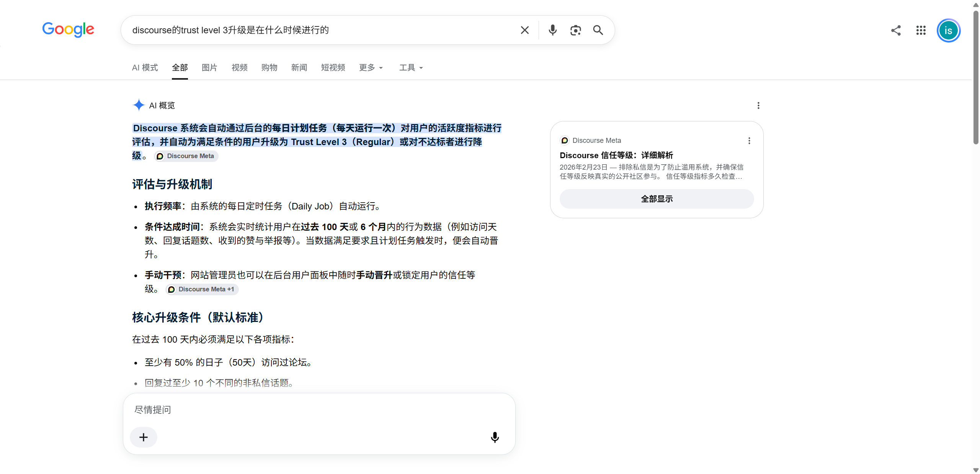Screen dimensions: 980x474
Task: Open Google Lens image search
Action: [x=575, y=30]
